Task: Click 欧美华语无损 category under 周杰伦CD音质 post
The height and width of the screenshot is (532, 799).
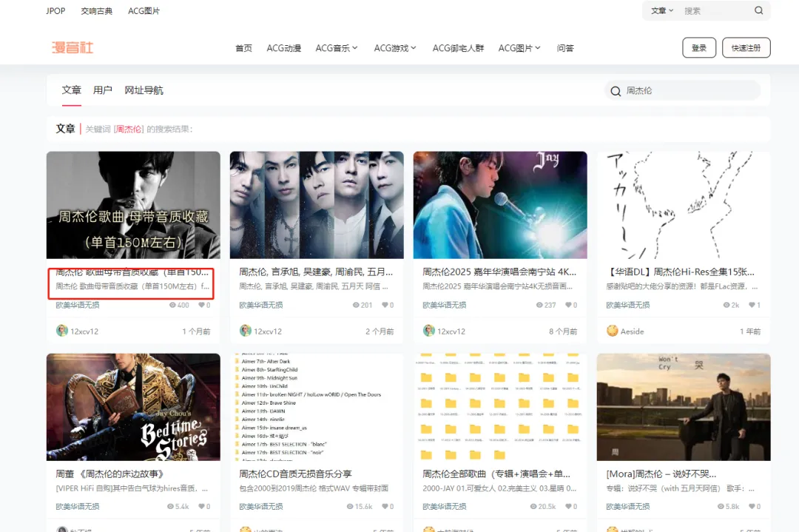Action: (261, 507)
